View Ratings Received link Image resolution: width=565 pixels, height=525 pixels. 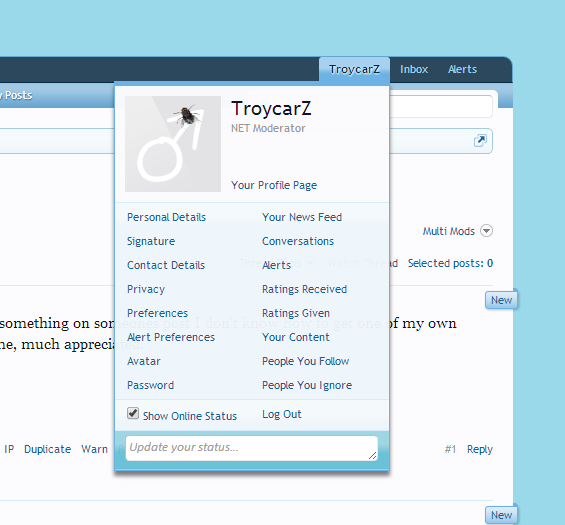tap(304, 289)
